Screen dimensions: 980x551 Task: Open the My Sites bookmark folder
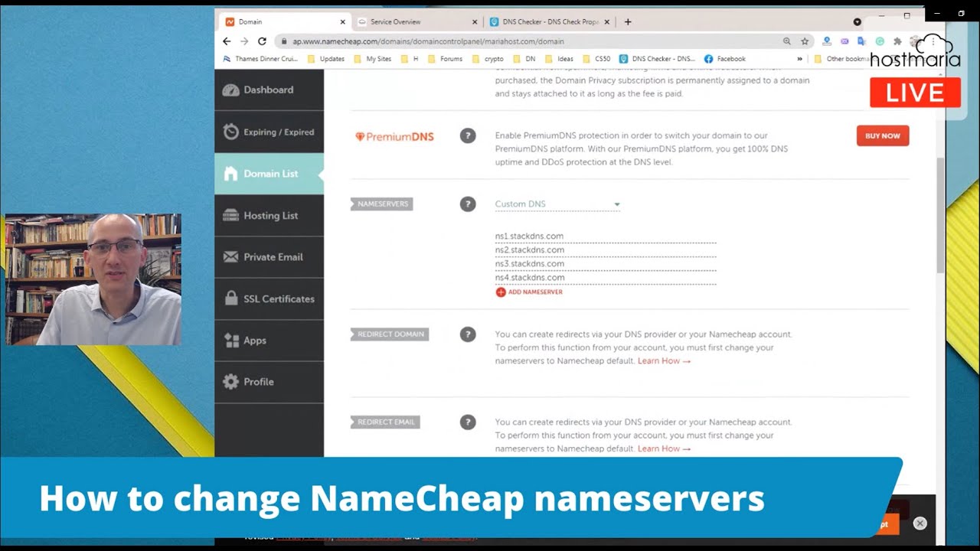[x=373, y=59]
